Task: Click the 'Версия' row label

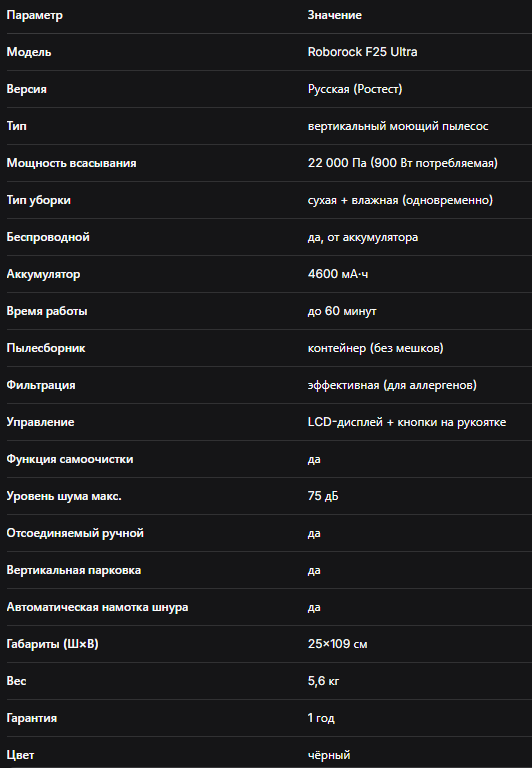Action: coord(26,89)
